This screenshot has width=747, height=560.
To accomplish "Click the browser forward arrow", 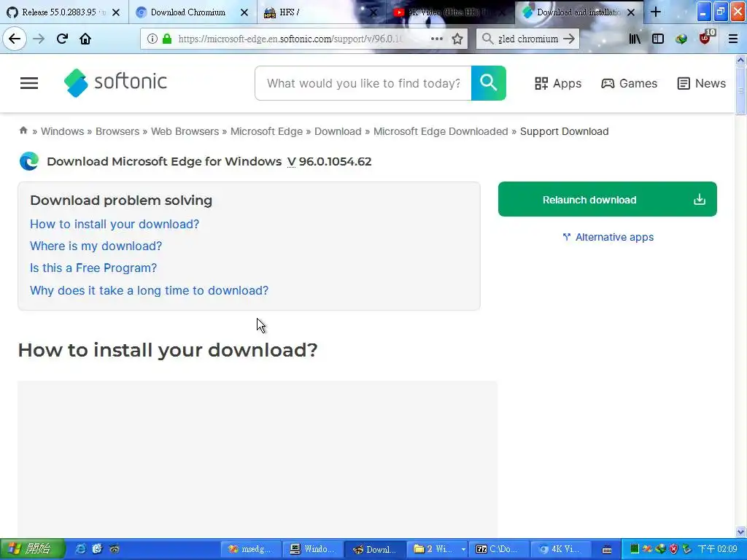I will [39, 39].
